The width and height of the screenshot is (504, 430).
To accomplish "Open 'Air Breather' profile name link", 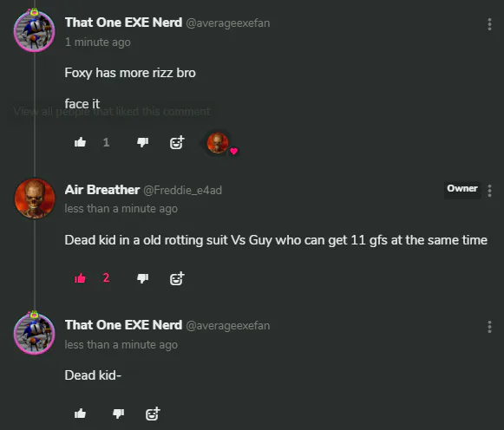I will click(x=102, y=190).
